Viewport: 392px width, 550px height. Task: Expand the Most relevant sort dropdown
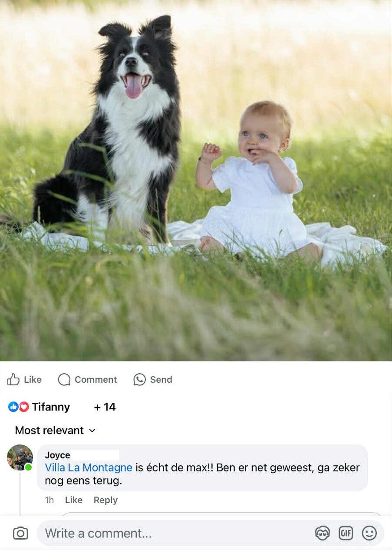tap(55, 431)
